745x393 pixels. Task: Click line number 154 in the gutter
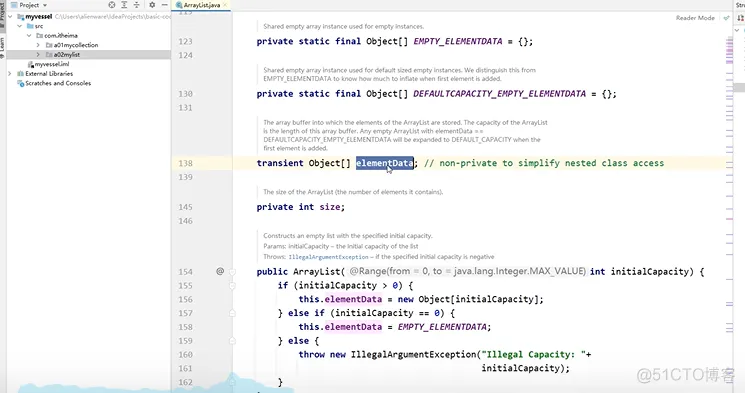(185, 272)
